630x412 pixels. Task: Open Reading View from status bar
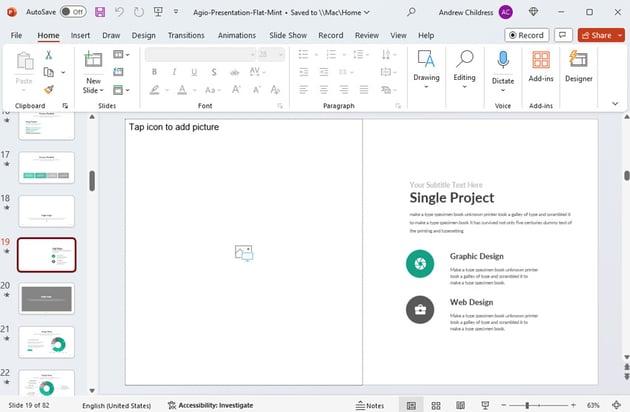(x=459, y=405)
